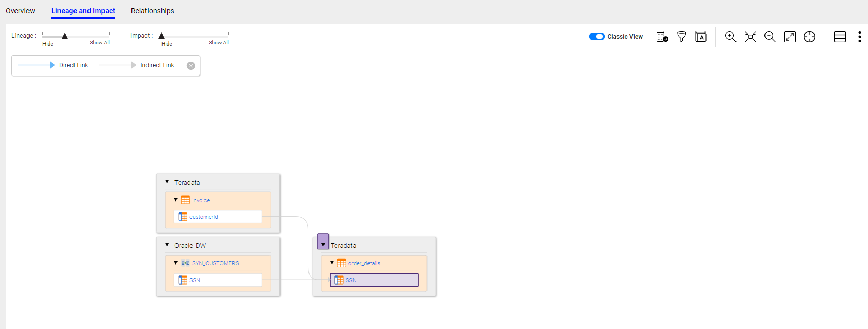Viewport: 868px width, 329px height.
Task: Collapse the SYN_CUSTOMERS node
Action: click(176, 263)
